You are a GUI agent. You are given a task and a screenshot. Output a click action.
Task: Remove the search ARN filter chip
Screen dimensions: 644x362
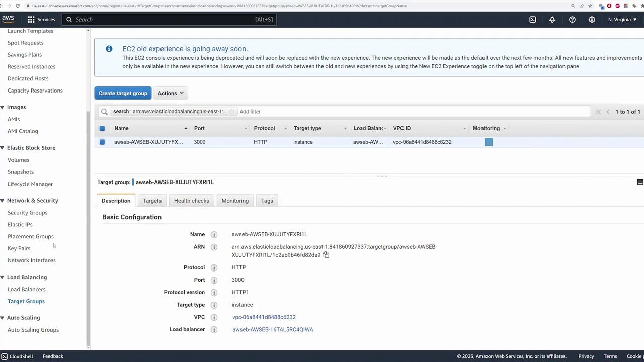click(x=232, y=112)
